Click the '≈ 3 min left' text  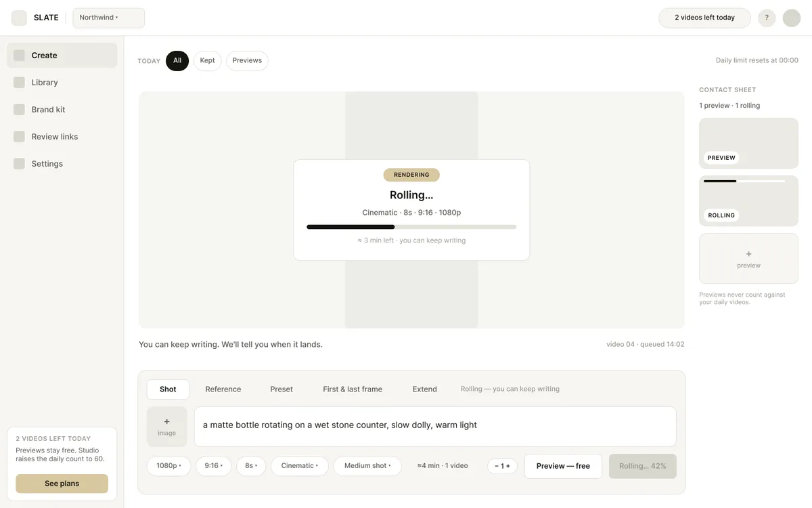[376, 240]
